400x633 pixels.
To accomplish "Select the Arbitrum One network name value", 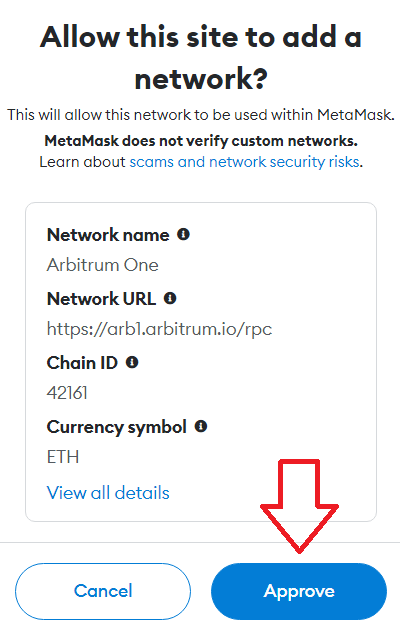I will pyautogui.click(x=103, y=265).
